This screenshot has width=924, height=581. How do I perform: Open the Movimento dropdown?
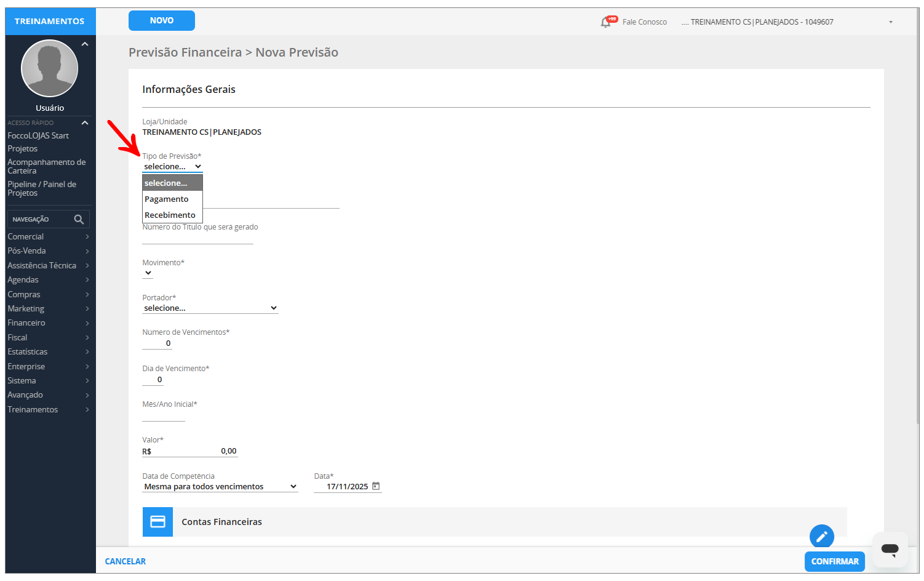click(x=148, y=273)
